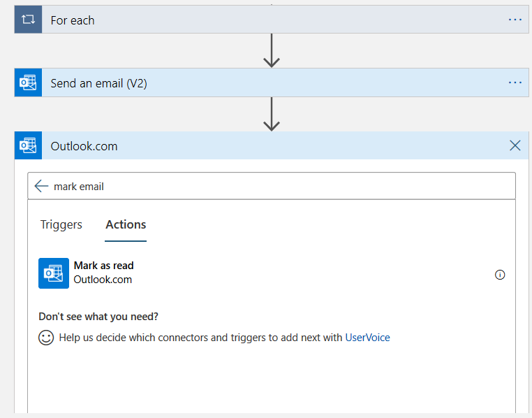
Task: Click the arrow above the Outlook.com panel
Action: (x=272, y=114)
